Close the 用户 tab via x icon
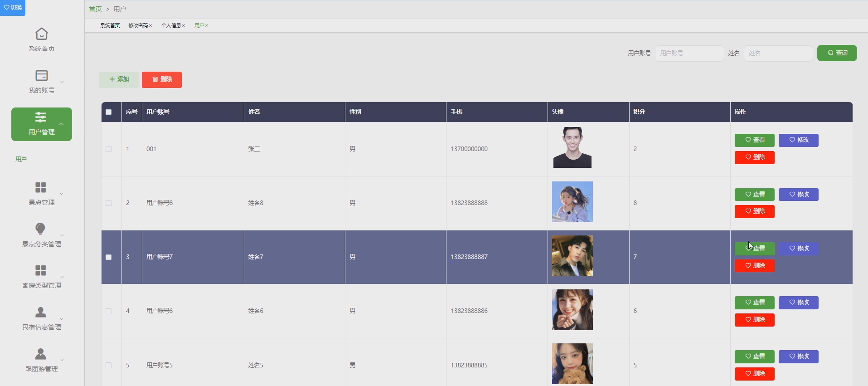This screenshot has height=386, width=868. point(207,25)
